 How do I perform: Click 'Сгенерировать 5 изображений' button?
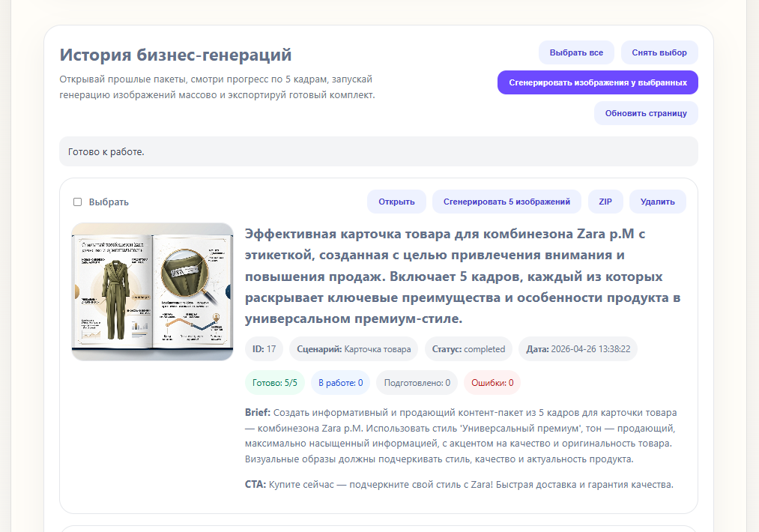tap(506, 202)
